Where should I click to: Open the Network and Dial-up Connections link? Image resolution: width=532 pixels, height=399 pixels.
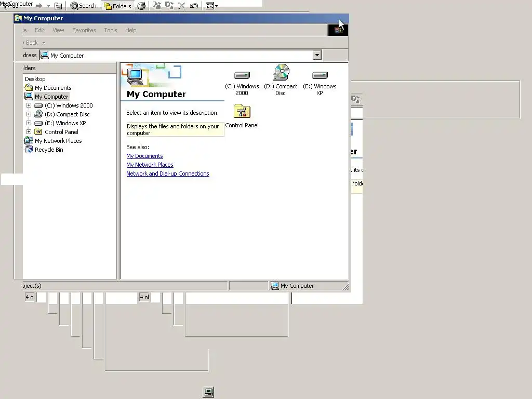coord(168,174)
